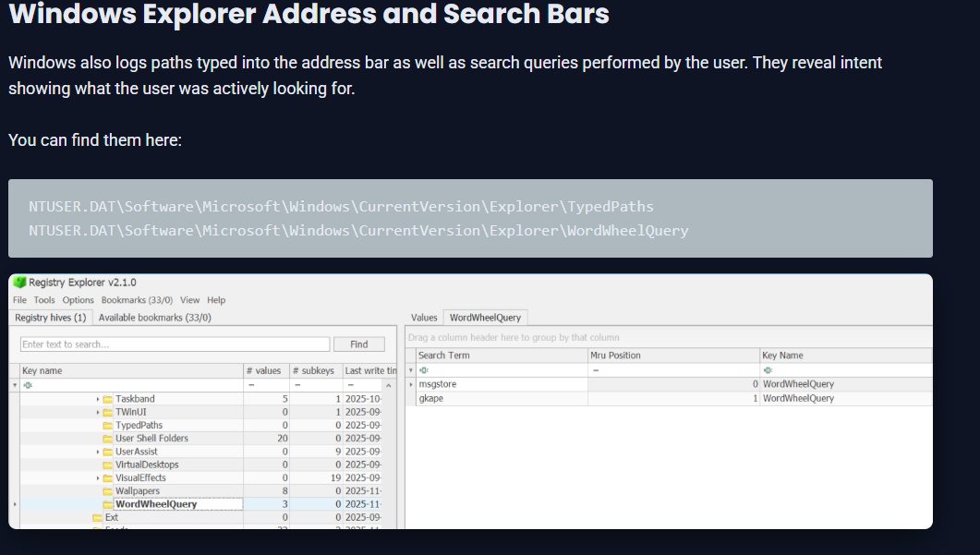
Task: Switch to the Values tab
Action: 424,318
